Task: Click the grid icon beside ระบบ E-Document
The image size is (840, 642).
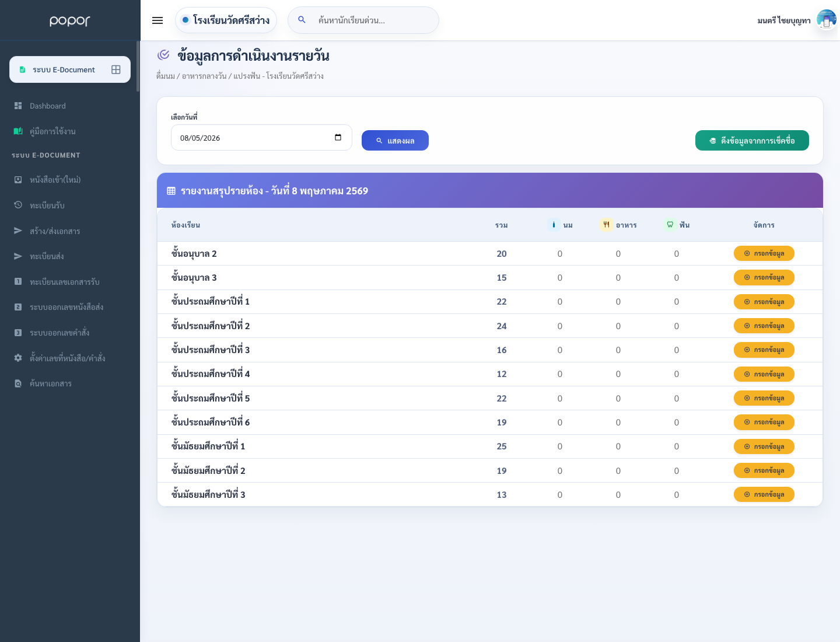Action: click(116, 69)
